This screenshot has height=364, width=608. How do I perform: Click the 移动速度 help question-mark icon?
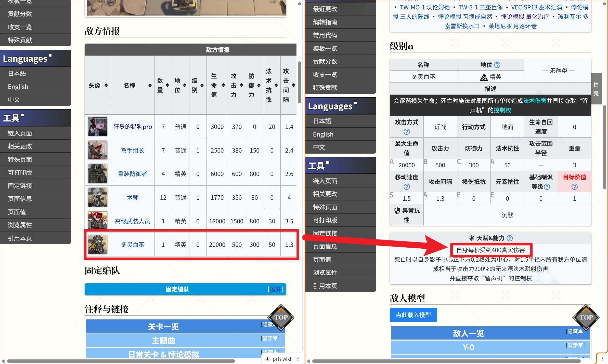coord(407,187)
